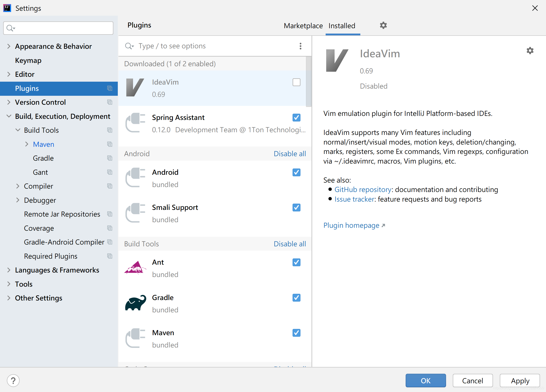This screenshot has height=392, width=546.
Task: Click the project-level icon next to Maven
Action: coord(110,144)
